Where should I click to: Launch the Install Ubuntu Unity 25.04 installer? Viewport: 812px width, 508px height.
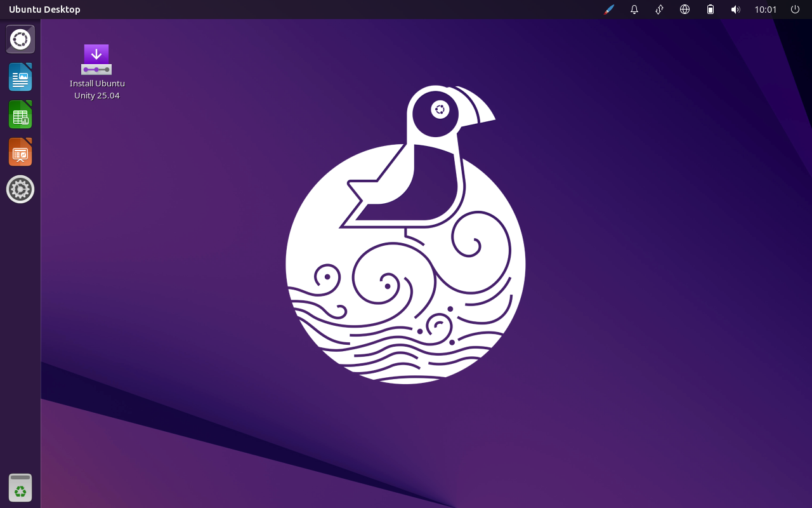pyautogui.click(x=96, y=59)
